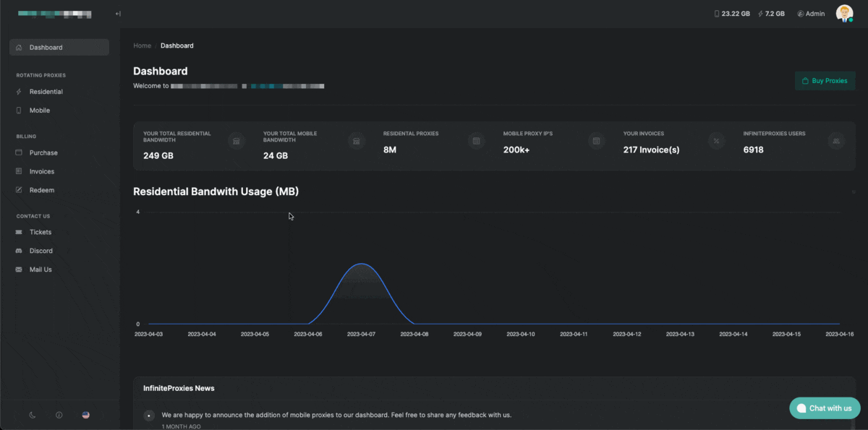Click the Discord sidebar link

41,251
